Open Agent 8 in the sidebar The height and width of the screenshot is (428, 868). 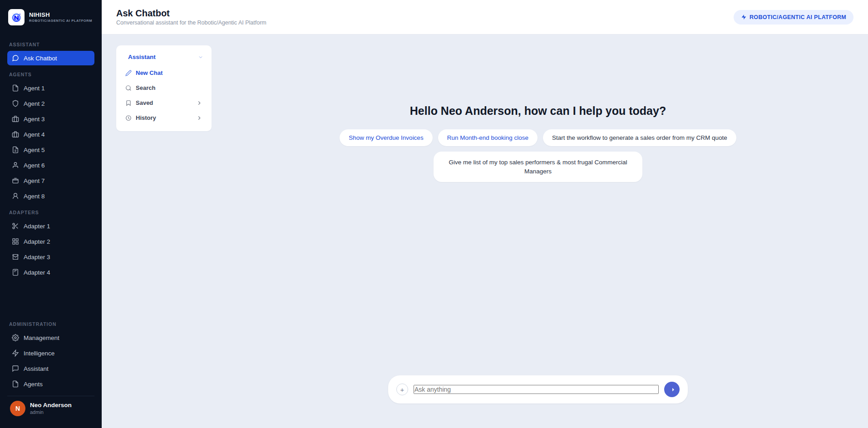pyautogui.click(x=51, y=196)
